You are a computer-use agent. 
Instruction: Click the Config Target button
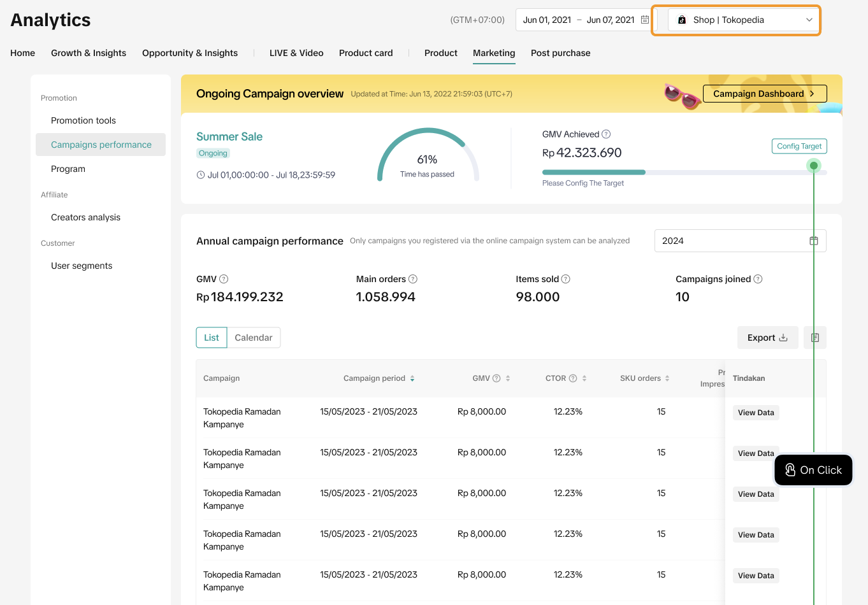point(799,146)
